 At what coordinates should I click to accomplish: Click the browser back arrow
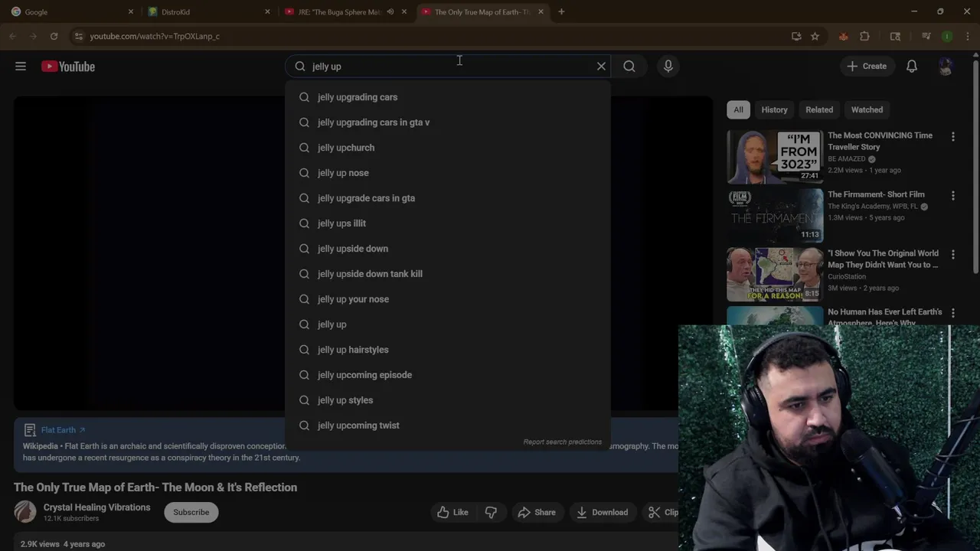coord(13,36)
